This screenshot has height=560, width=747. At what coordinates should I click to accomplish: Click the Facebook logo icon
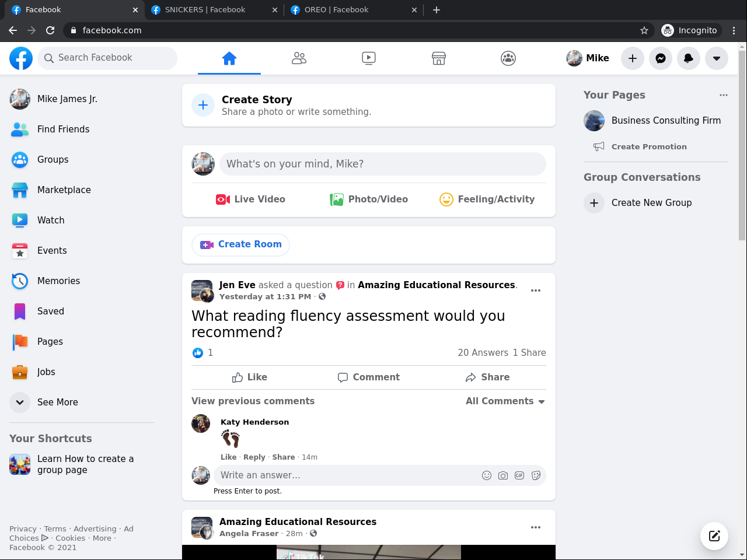21,58
